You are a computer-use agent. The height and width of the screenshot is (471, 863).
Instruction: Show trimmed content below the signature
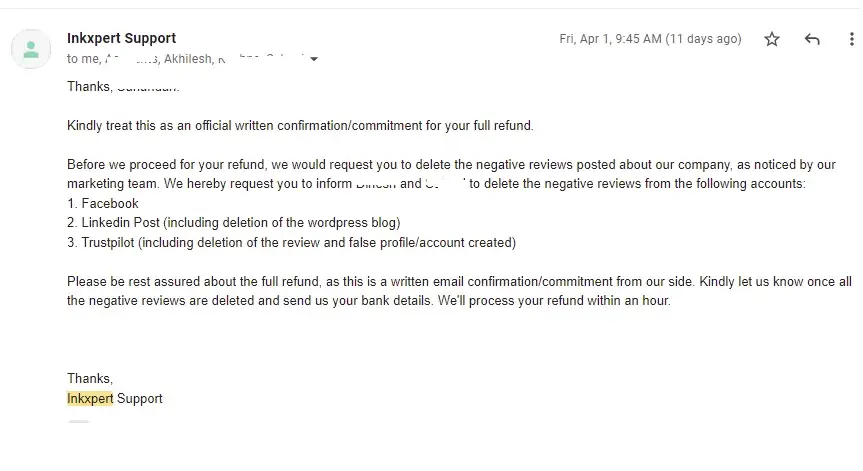click(x=78, y=424)
